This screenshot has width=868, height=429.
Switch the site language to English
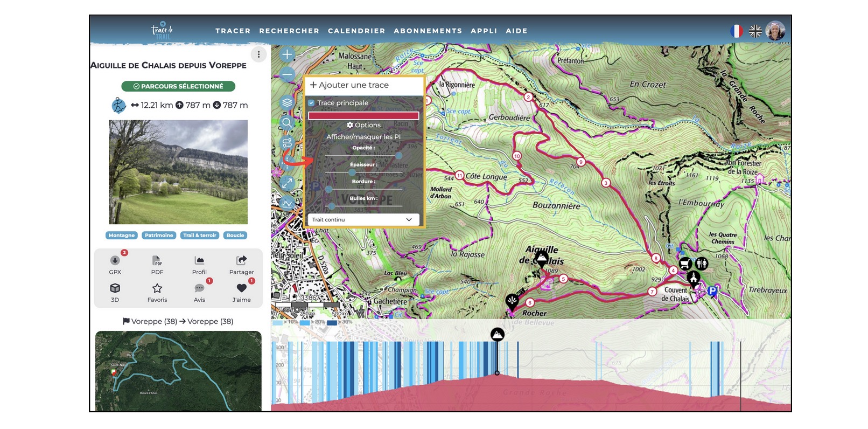tap(755, 31)
